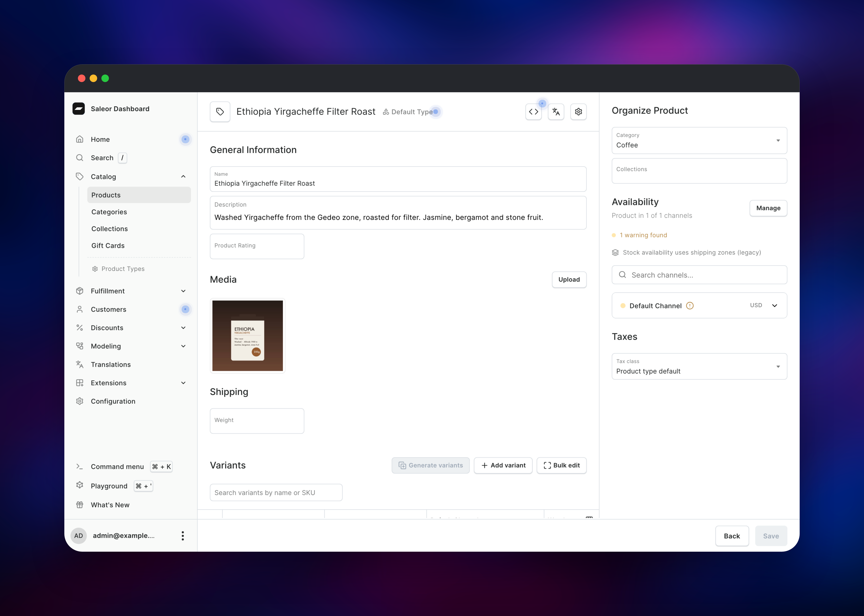
Task: Click the Configuration menu label
Action: point(113,401)
